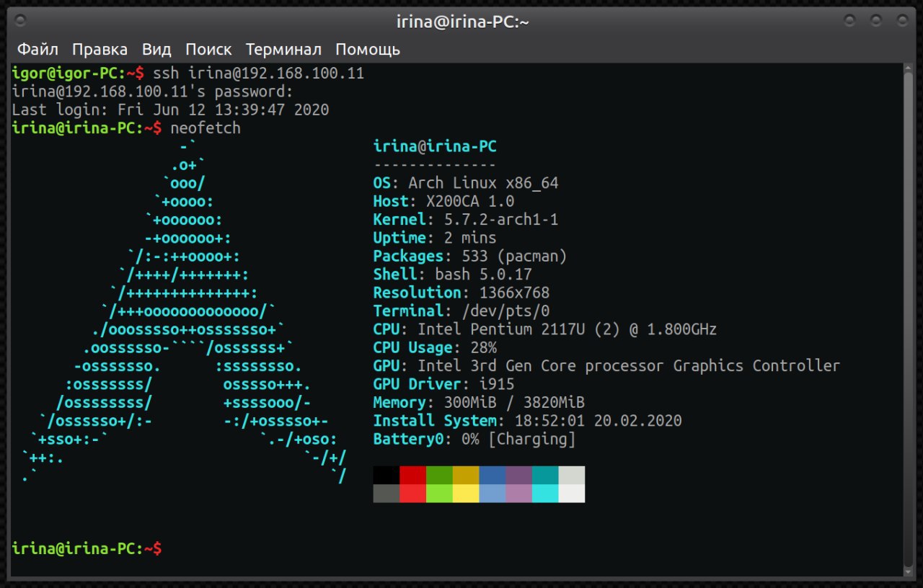Click the light purple palette block
This screenshot has height=588, width=923.
518,493
